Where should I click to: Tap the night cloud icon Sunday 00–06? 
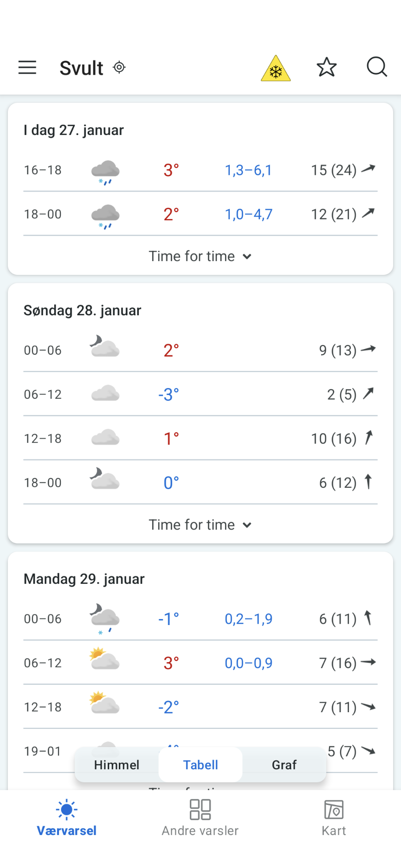tap(104, 347)
